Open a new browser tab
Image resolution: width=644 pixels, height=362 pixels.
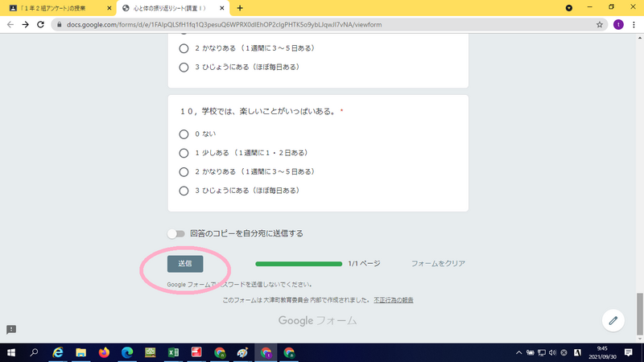(x=240, y=7)
